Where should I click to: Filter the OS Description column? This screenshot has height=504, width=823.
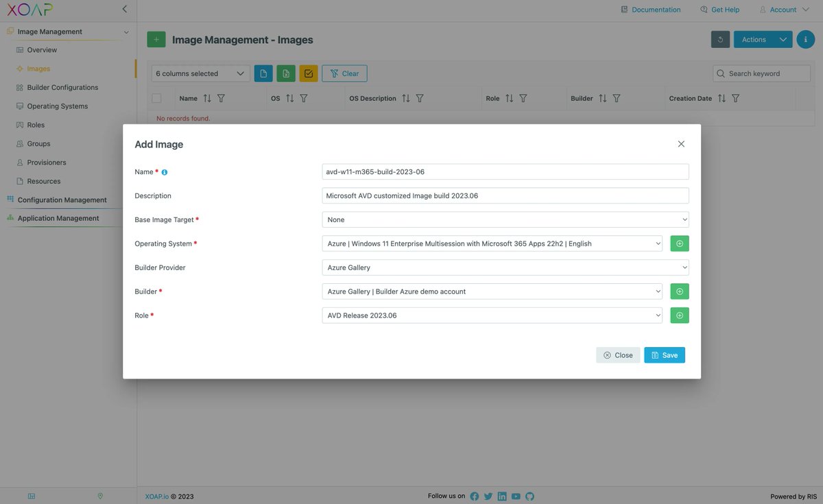pos(420,99)
